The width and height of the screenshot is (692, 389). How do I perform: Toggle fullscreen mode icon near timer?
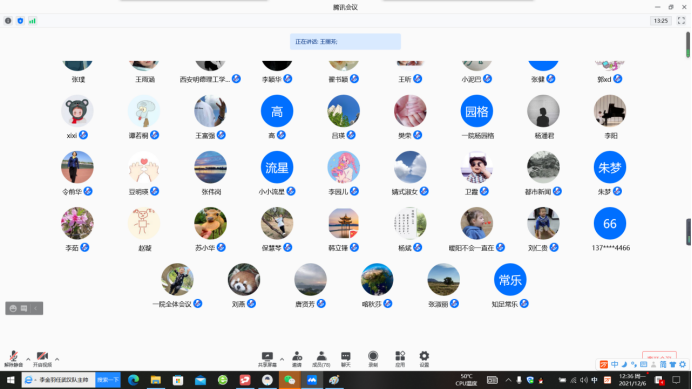[x=681, y=21]
